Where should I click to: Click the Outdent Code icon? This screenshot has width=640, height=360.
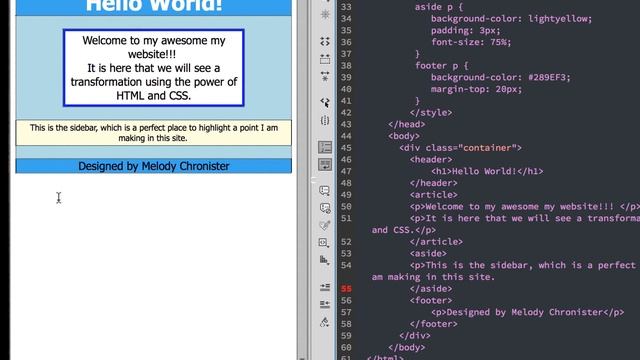pos(325,304)
